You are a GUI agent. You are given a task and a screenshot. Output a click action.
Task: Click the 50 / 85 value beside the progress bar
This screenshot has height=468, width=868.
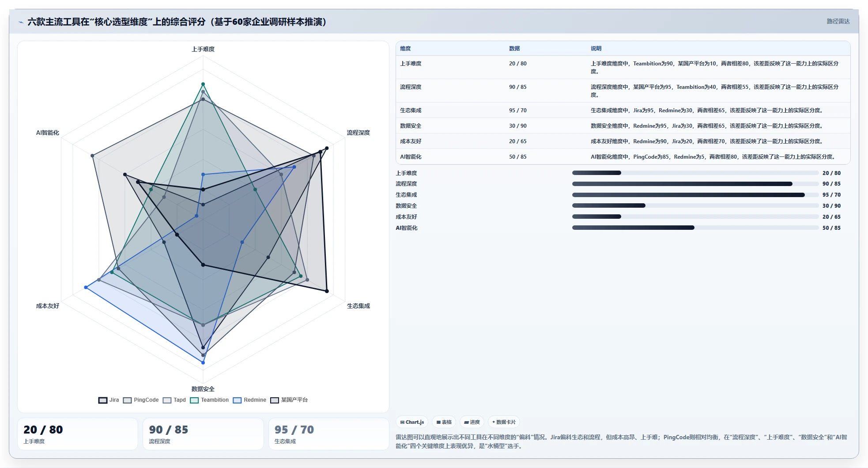[x=831, y=228]
